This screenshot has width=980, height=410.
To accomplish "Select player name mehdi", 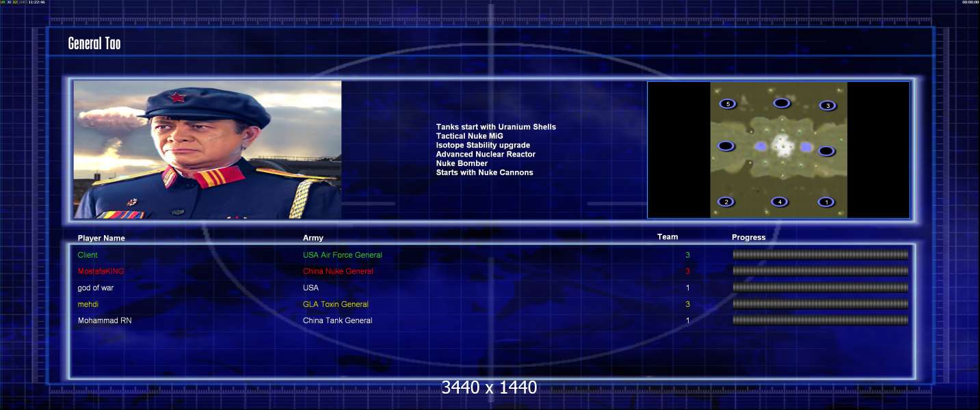I will [88, 304].
